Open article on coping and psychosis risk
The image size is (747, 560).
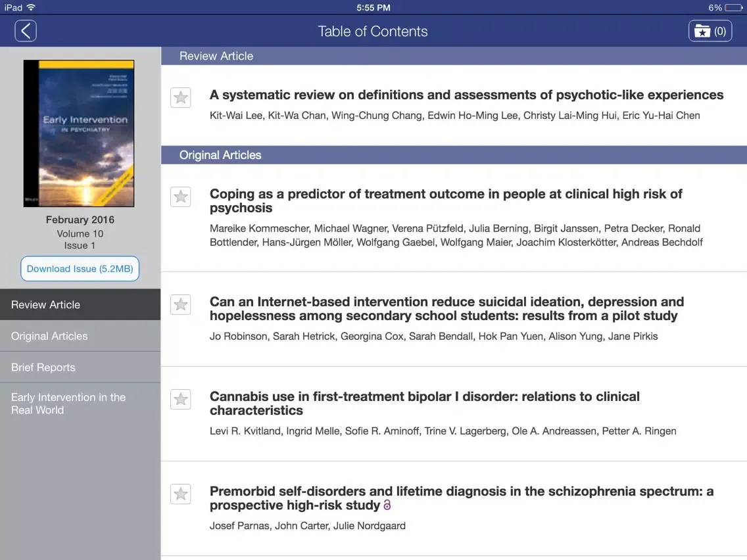(x=446, y=201)
